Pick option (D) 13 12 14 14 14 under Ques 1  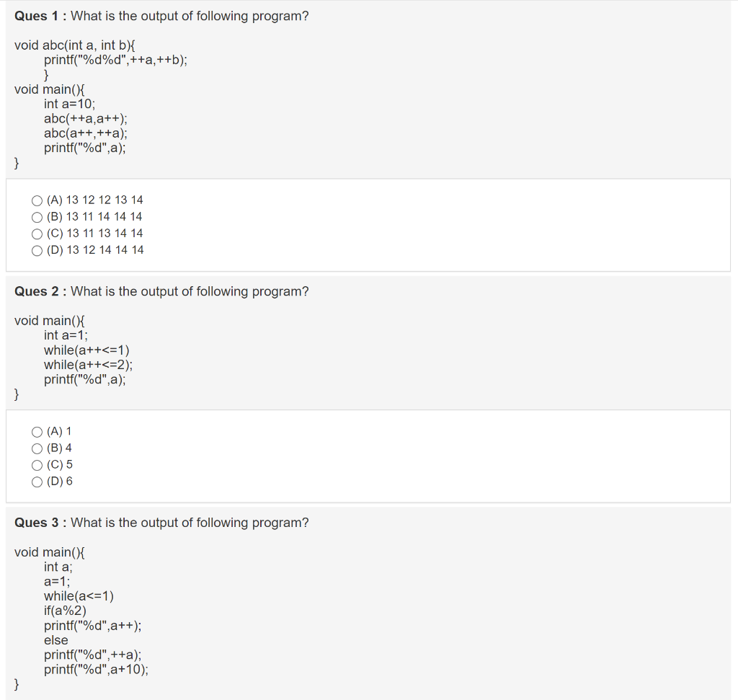pyautogui.click(x=37, y=250)
